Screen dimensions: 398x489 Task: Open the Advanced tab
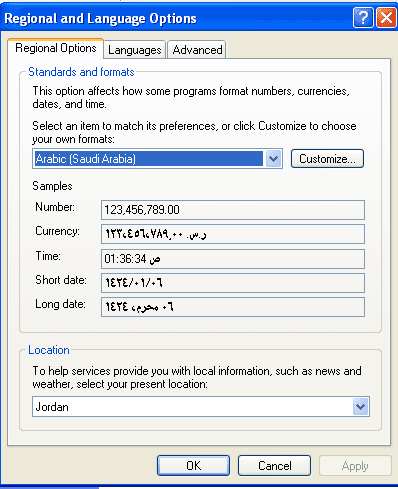coord(197,50)
